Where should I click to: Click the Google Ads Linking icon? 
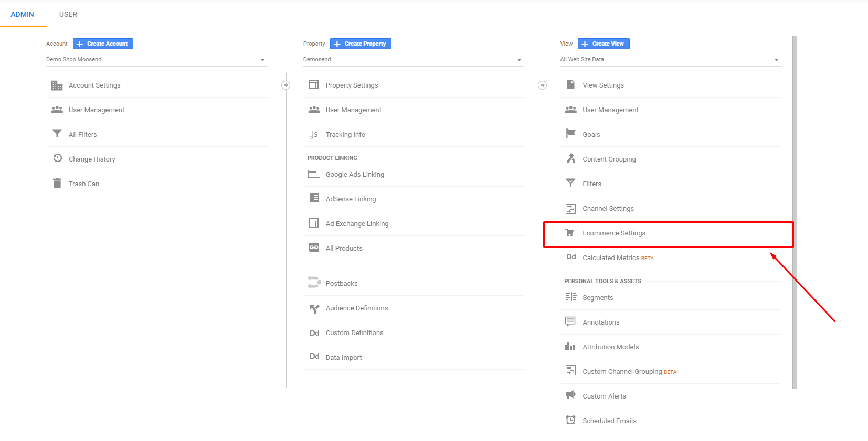tap(314, 174)
